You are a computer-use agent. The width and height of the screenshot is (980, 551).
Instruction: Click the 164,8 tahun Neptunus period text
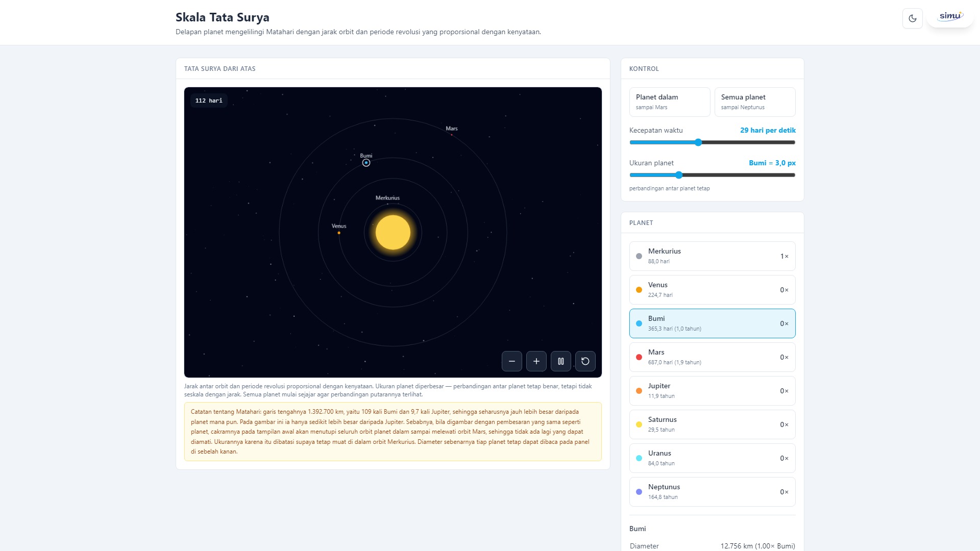[x=663, y=497]
